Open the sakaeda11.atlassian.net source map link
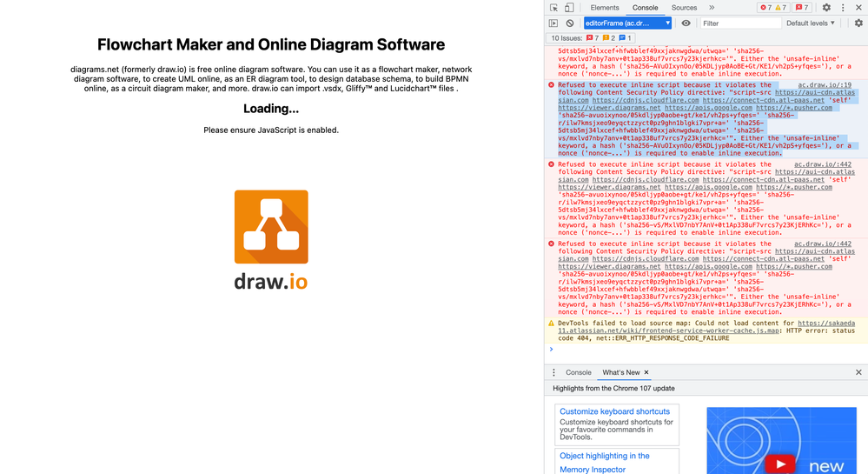Image resolution: width=868 pixels, height=474 pixels. click(706, 326)
